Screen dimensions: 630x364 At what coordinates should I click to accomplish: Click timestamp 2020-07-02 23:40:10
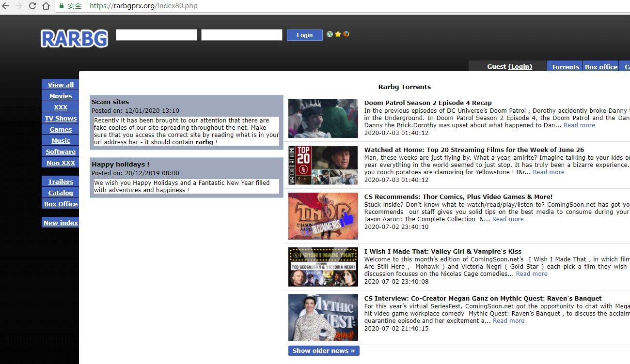(396, 227)
